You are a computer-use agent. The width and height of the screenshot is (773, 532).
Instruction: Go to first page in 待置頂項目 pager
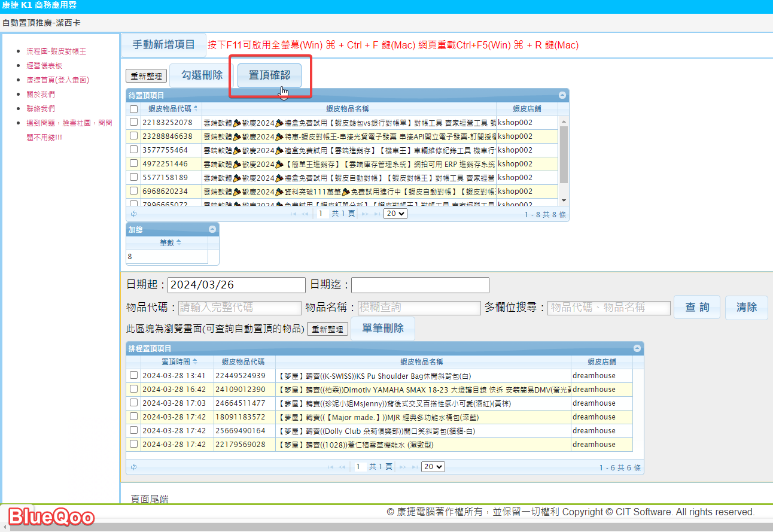click(x=293, y=214)
